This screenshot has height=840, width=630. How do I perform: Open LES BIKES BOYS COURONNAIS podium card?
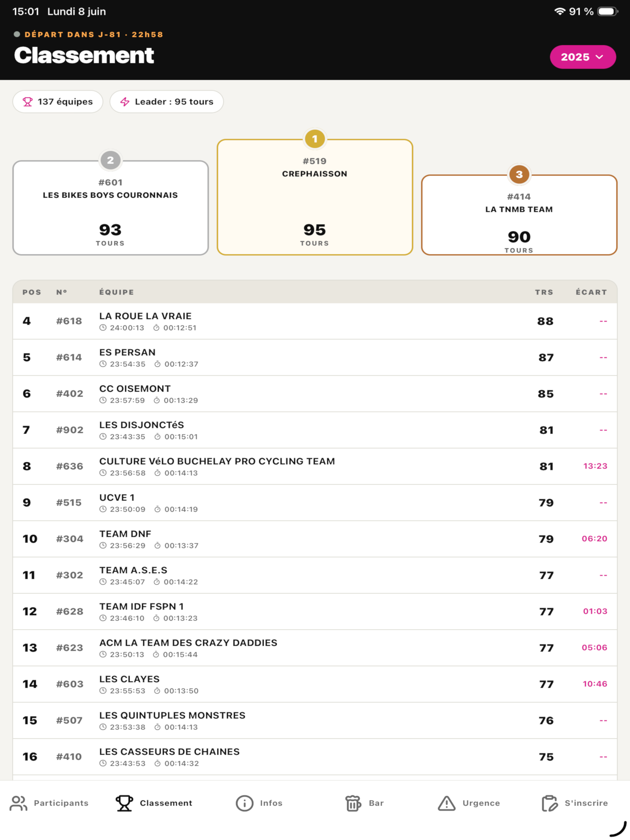pos(110,208)
